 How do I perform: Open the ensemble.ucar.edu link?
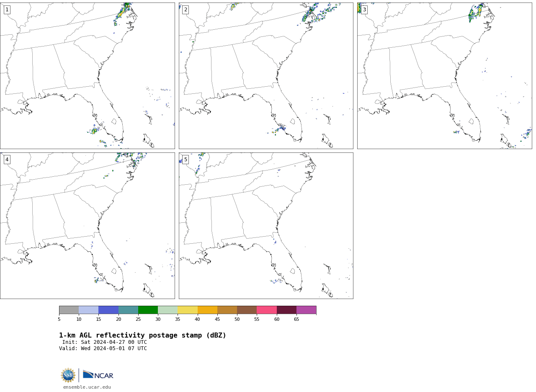click(87, 387)
